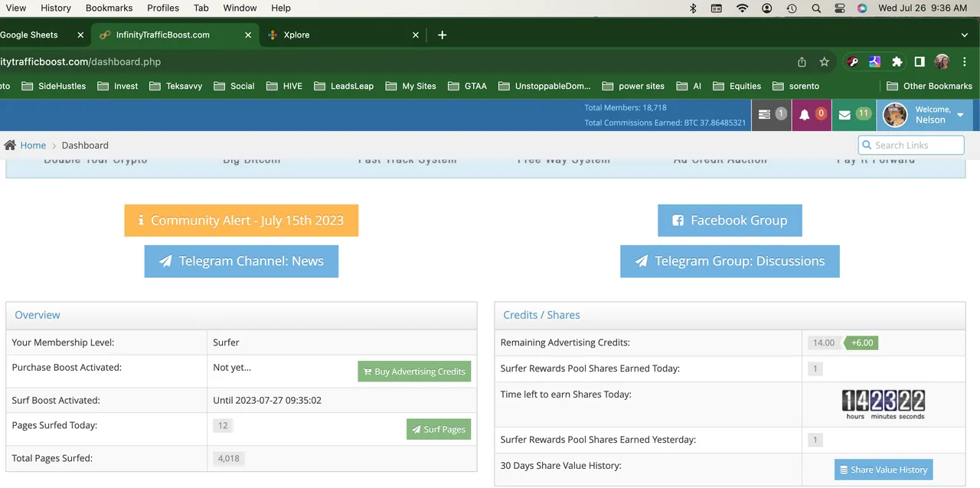Open the Other Bookmarks folder
Image resolution: width=980 pixels, height=488 pixels.
click(929, 86)
